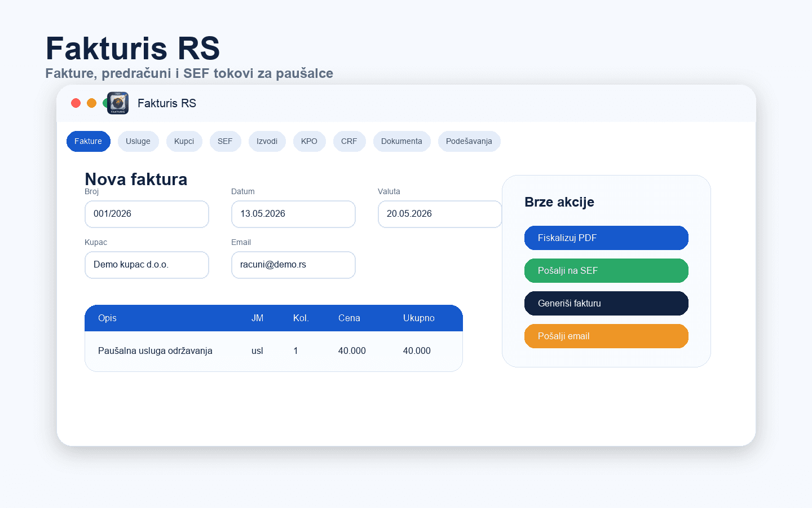
Task: Select the SEF tab
Action: pos(225,141)
